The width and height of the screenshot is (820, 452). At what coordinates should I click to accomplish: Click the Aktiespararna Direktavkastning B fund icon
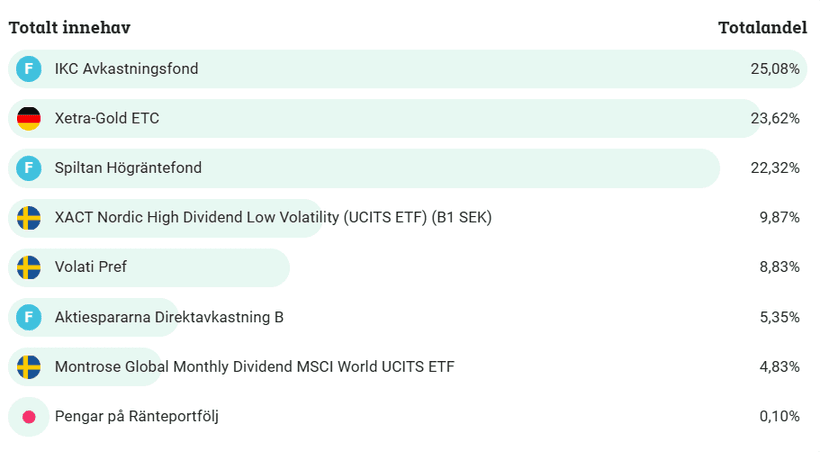click(29, 317)
